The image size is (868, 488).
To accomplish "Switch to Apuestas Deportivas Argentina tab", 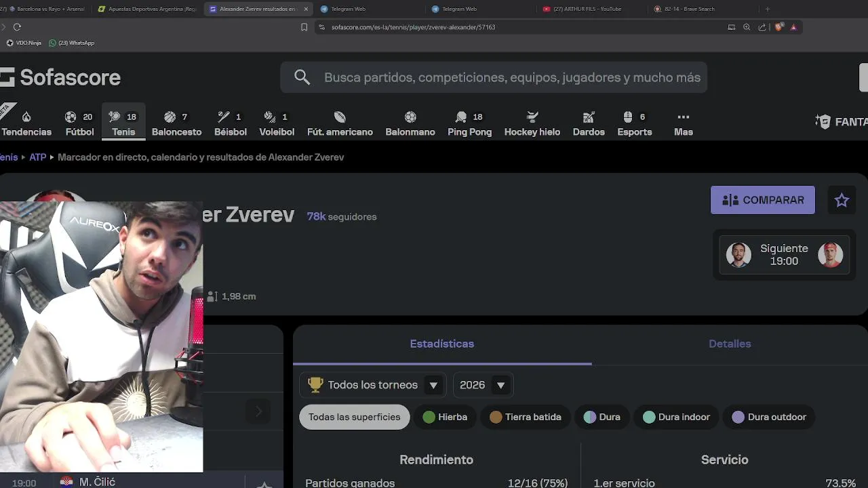I will pyautogui.click(x=148, y=9).
